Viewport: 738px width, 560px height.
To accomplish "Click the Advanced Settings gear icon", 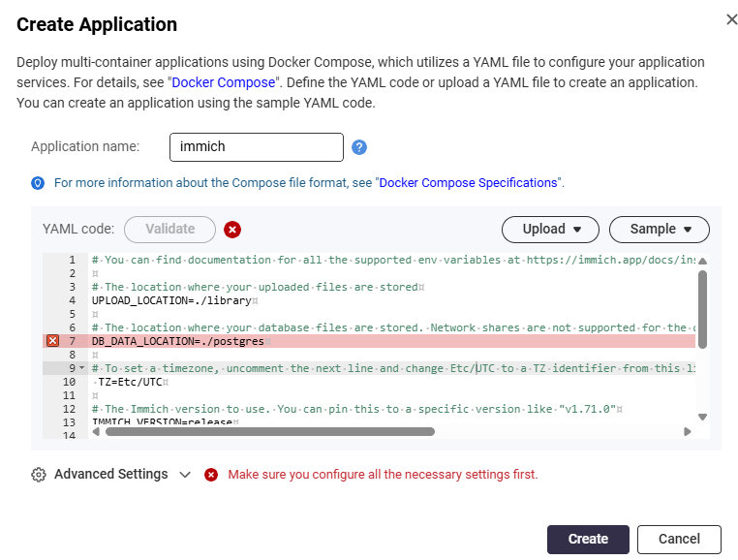I will pyautogui.click(x=39, y=475).
